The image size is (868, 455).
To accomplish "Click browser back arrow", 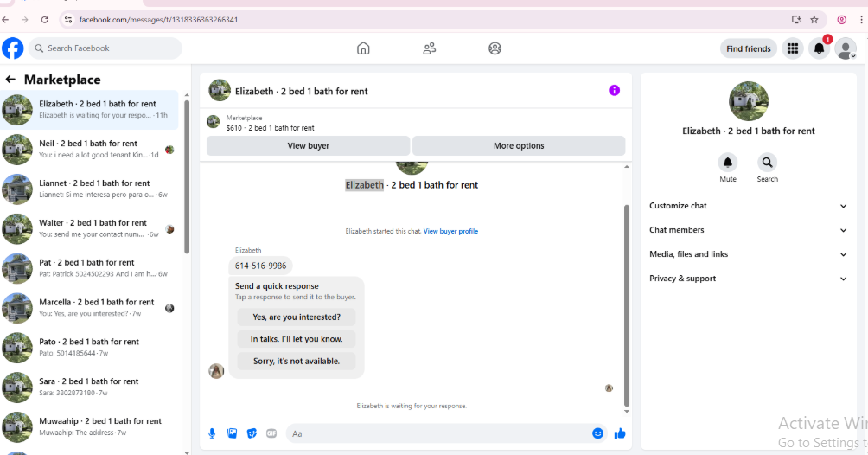I will coord(5,20).
